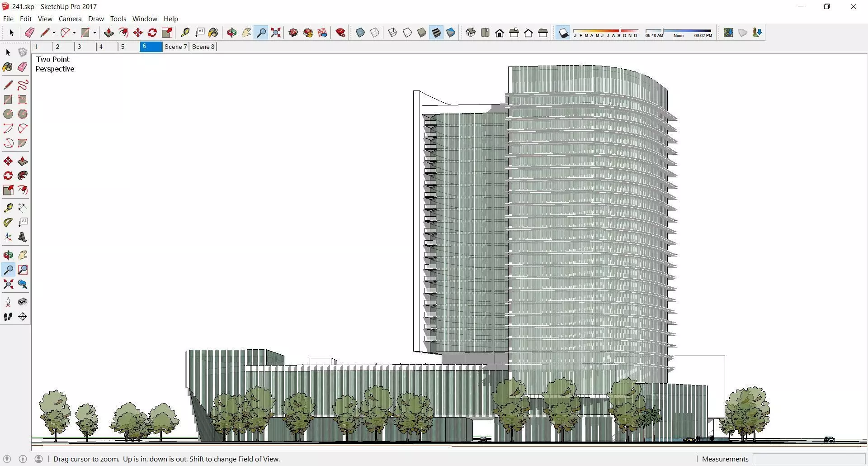This screenshot has width=868, height=466.
Task: Switch to Back standard view
Action: coord(528,33)
